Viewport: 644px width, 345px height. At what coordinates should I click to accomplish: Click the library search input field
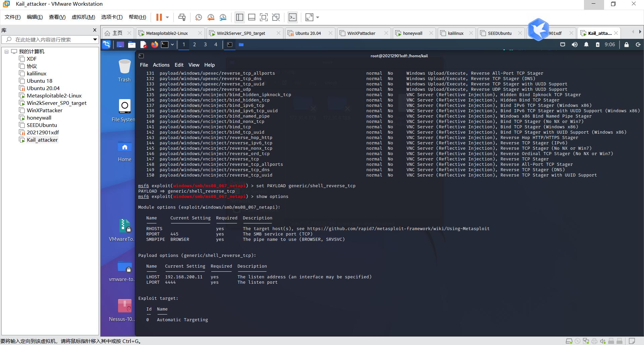tap(50, 40)
